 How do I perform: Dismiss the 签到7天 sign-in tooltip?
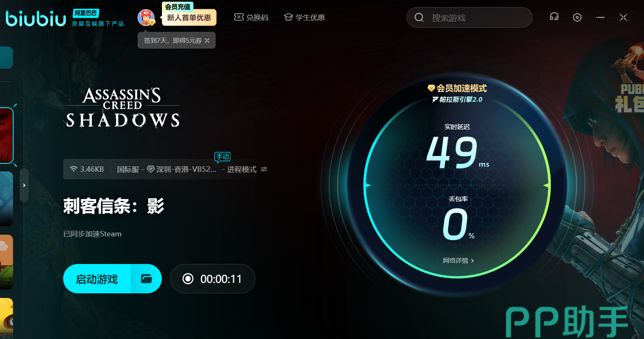[x=207, y=40]
